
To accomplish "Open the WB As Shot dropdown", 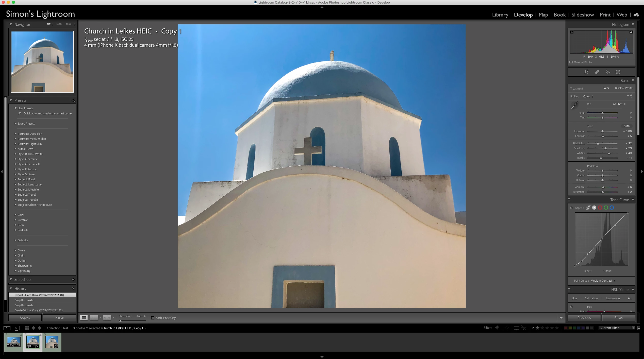I will pyautogui.click(x=619, y=104).
